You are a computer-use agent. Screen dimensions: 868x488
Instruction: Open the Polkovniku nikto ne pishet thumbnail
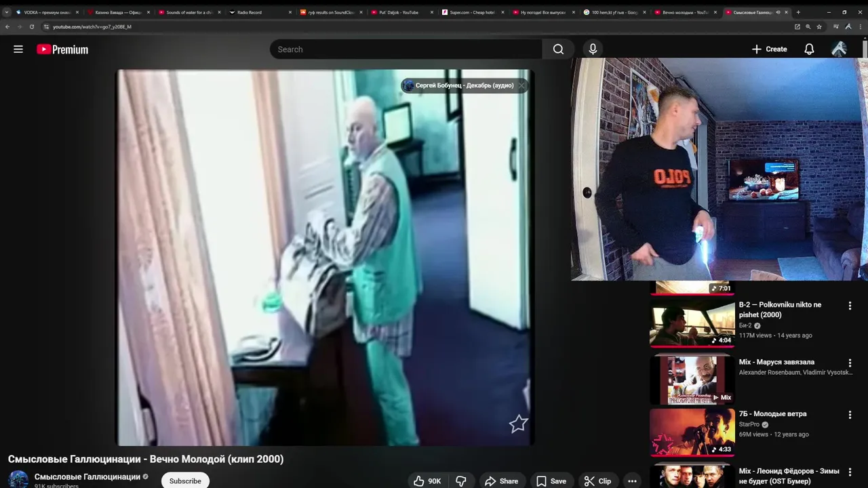[692, 323]
